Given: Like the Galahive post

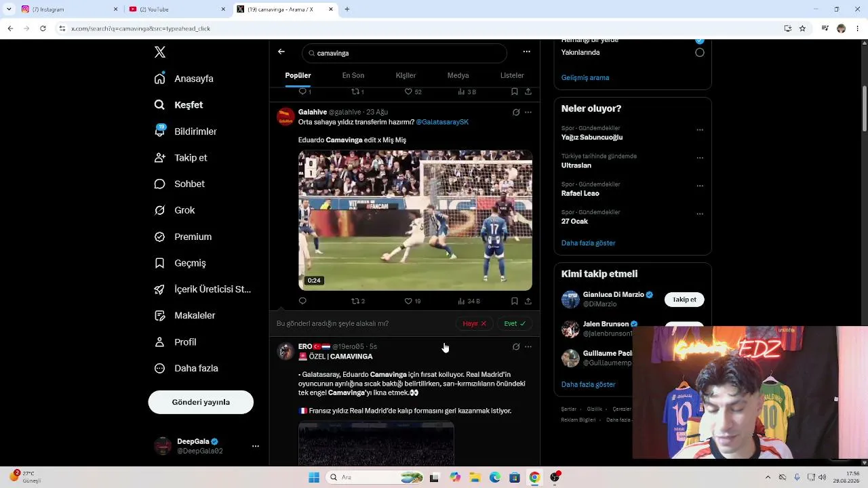Looking at the screenshot, I should pyautogui.click(x=412, y=301).
